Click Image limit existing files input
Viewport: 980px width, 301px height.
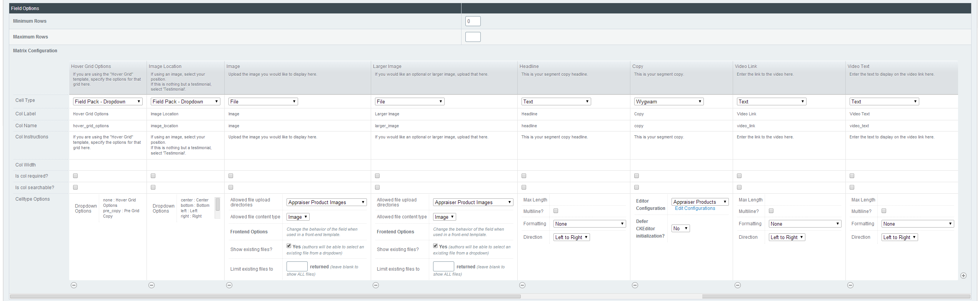tap(297, 266)
